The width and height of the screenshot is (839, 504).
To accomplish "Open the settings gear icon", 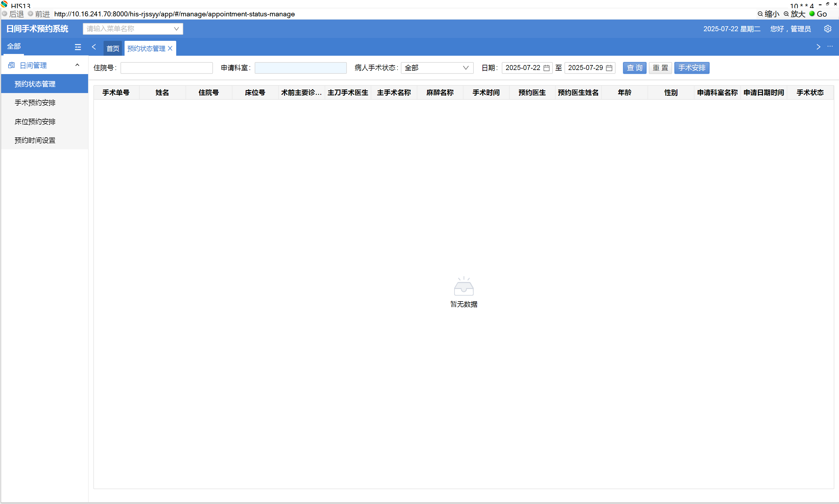I will [827, 29].
